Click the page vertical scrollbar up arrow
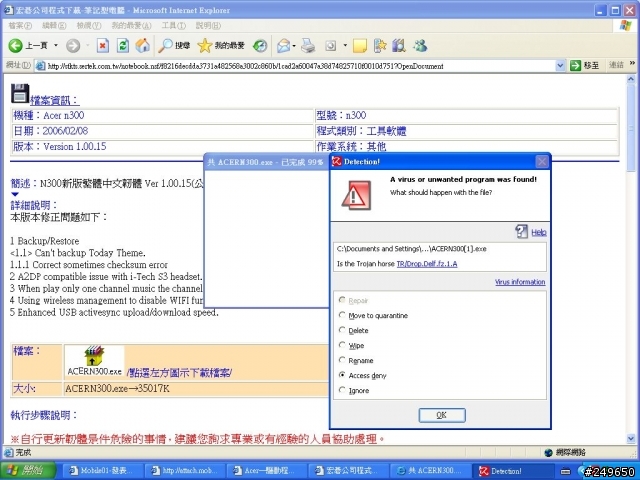The width and height of the screenshot is (640, 480). (631, 79)
